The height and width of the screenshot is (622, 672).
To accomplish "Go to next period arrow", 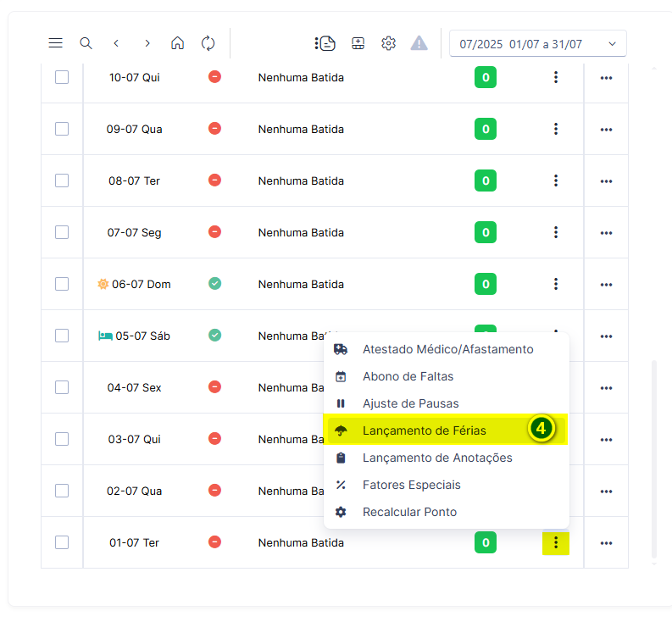I will point(147,43).
